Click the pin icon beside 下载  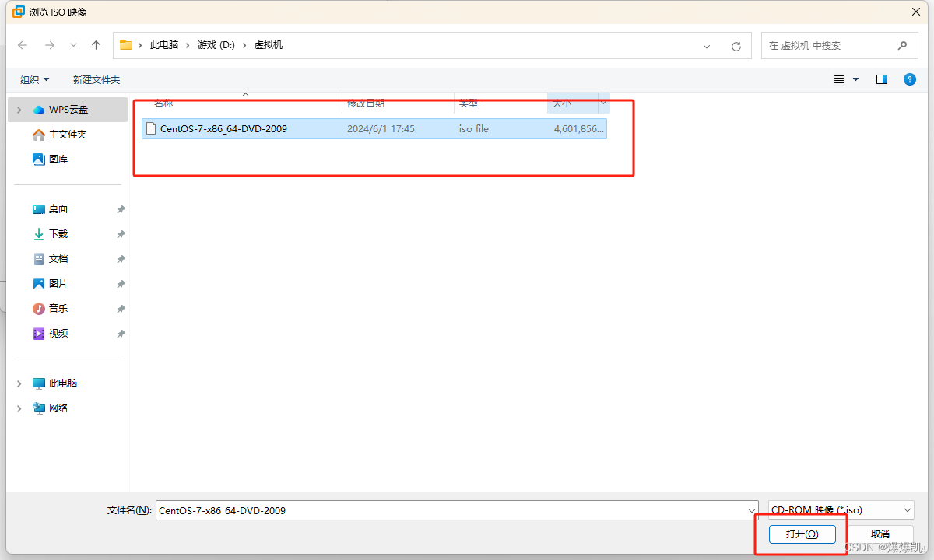click(121, 235)
